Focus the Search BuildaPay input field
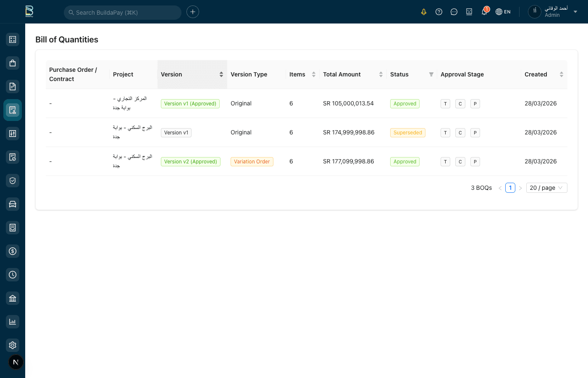588x378 pixels. (126, 13)
